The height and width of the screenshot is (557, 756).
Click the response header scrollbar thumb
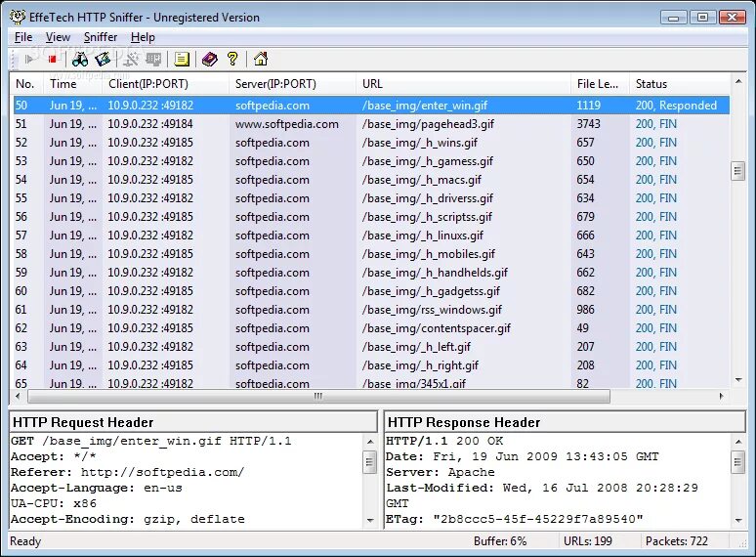[x=738, y=462]
